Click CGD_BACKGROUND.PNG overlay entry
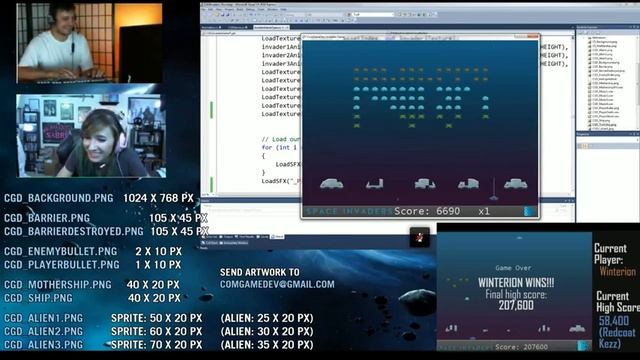 [x=58, y=198]
